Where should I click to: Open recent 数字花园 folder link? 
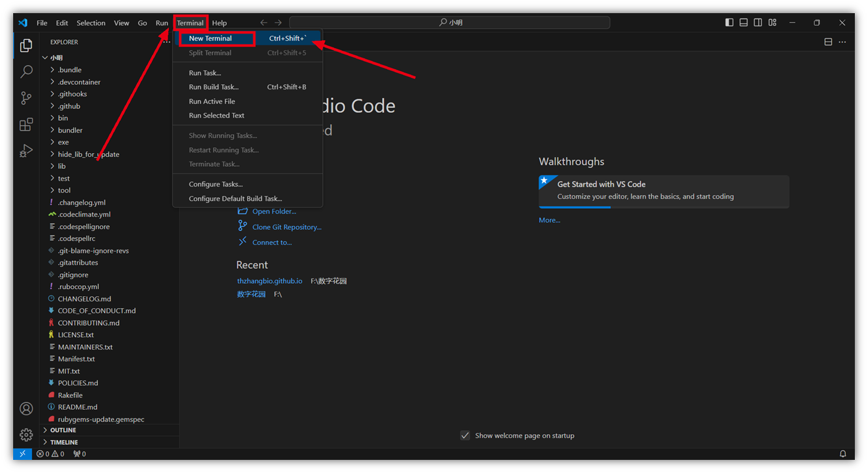coord(251,294)
